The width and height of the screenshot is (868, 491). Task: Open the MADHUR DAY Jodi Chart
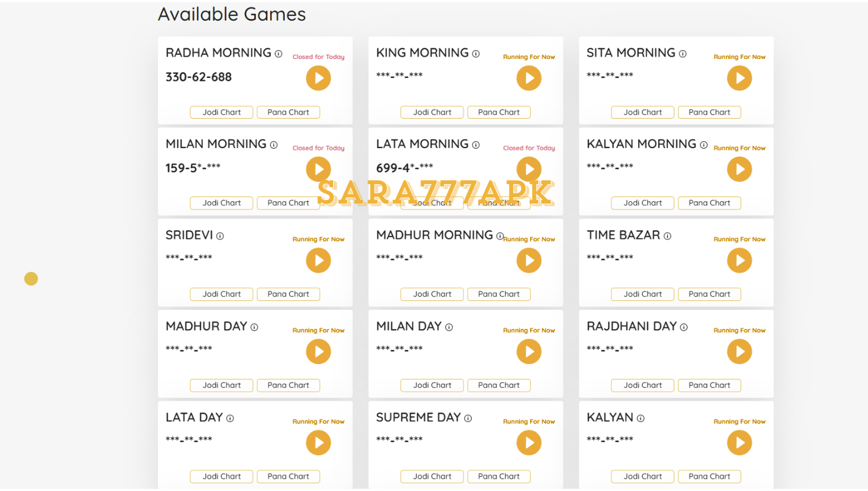(x=222, y=385)
